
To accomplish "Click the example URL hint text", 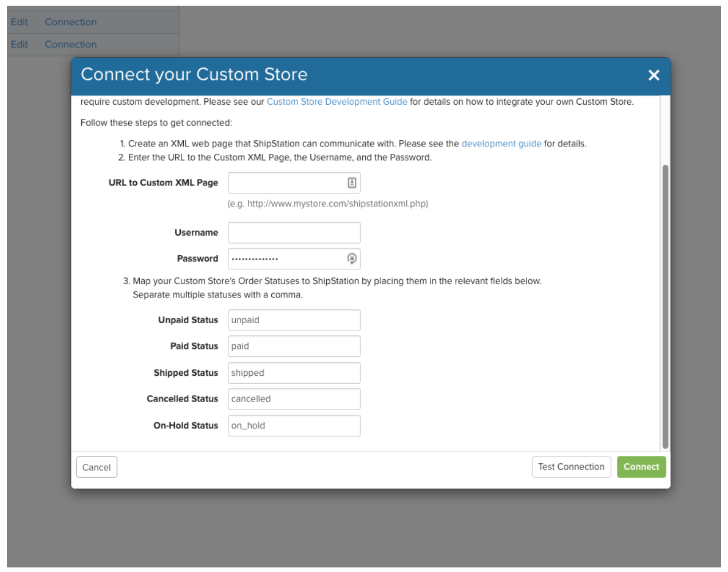I will click(328, 204).
